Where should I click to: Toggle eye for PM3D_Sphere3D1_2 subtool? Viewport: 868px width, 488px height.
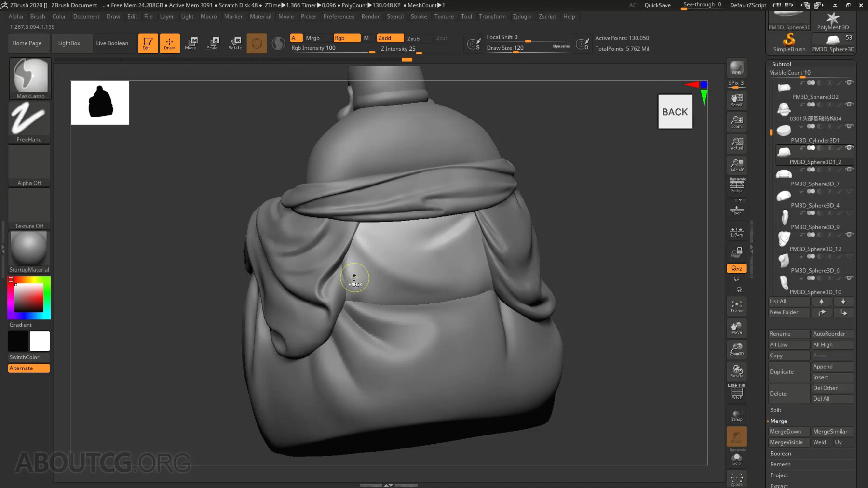pyautogui.click(x=849, y=148)
